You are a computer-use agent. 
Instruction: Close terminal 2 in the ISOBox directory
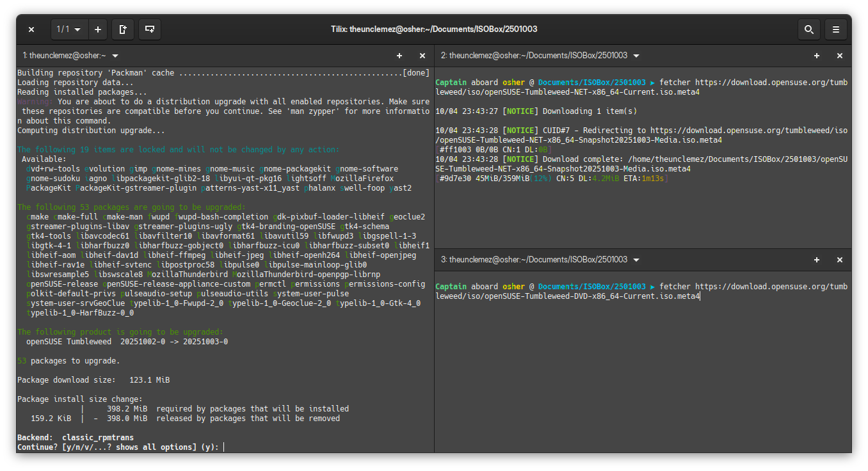(840, 56)
